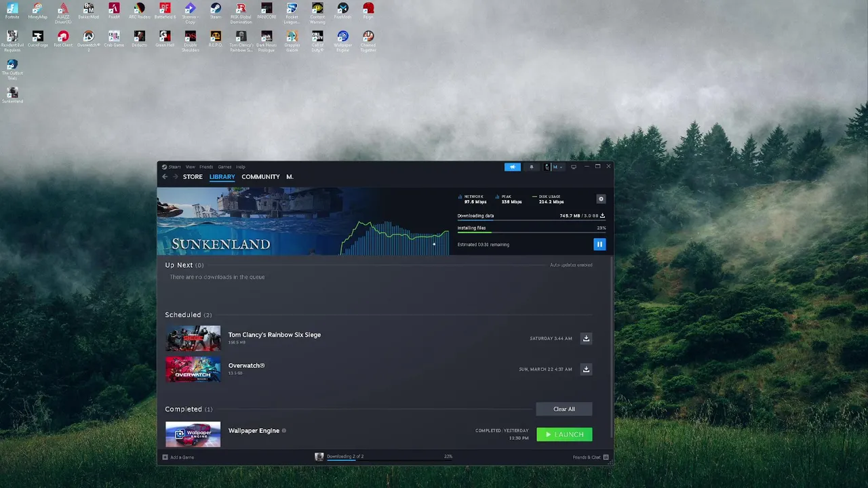Click the Steam downloads scrollbar

click(x=610, y=347)
